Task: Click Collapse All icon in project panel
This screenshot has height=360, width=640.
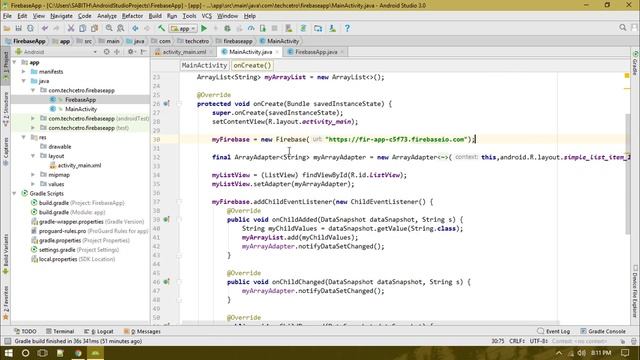Action: [x=117, y=52]
